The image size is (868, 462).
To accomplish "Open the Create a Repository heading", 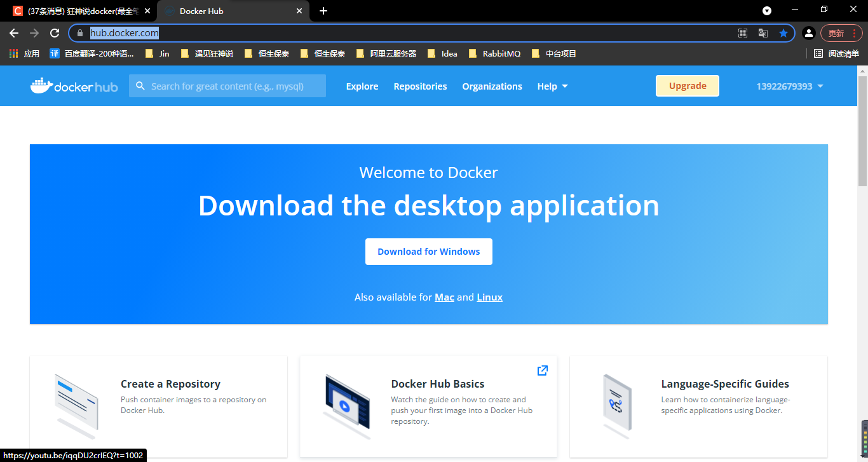I will [170, 384].
